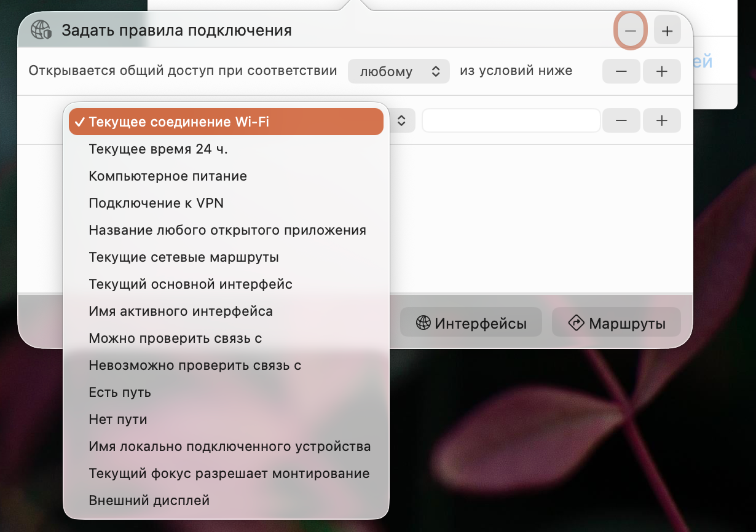Click the rule value text field
This screenshot has width=756, height=532.
tap(510, 121)
